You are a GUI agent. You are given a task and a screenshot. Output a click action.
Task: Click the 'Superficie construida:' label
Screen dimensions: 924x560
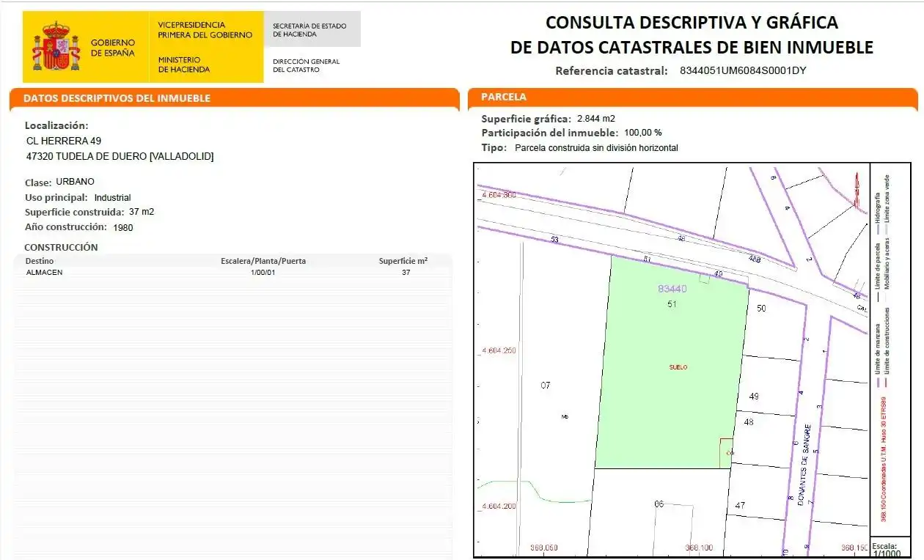click(x=74, y=212)
